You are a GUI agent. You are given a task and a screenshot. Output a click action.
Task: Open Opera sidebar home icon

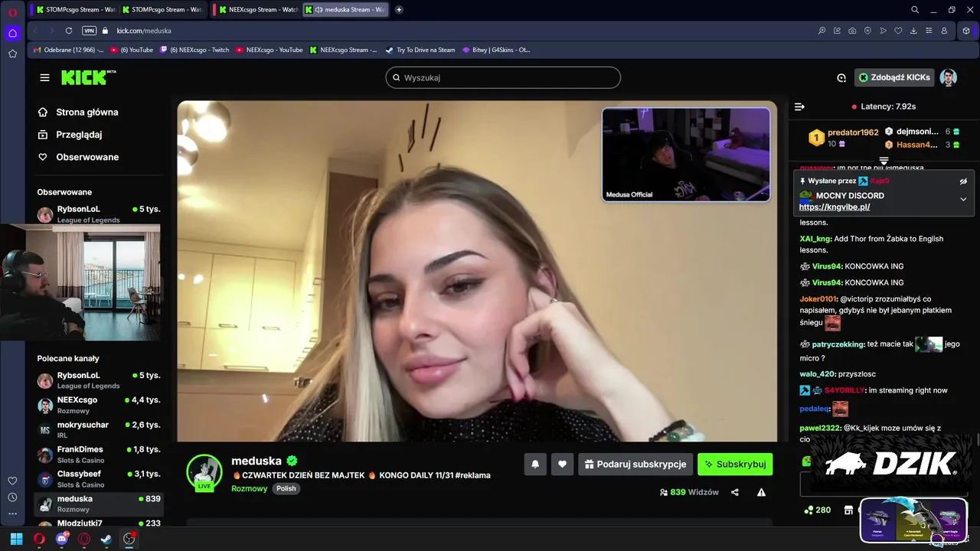pos(12,33)
